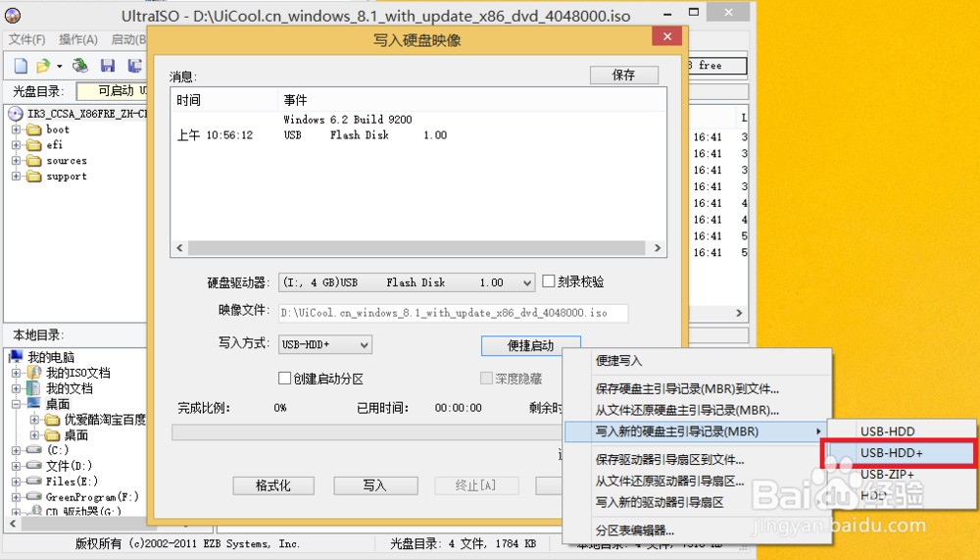The width and height of the screenshot is (980, 560).
Task: Open the 硬盘驱动器 drive dropdown
Action: coord(527,282)
